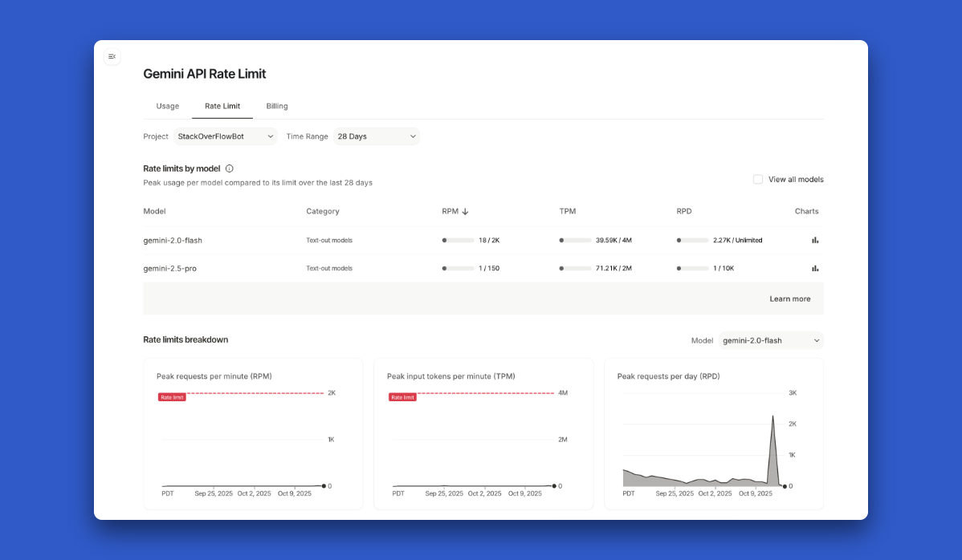
Task: Click gemini-2.0-flash Text-out models category
Action: click(x=329, y=240)
